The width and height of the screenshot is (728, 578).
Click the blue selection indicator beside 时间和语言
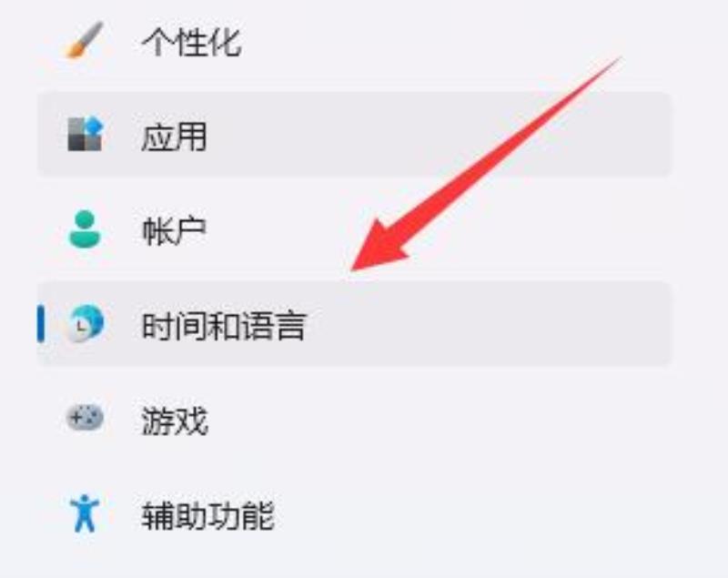click(41, 323)
